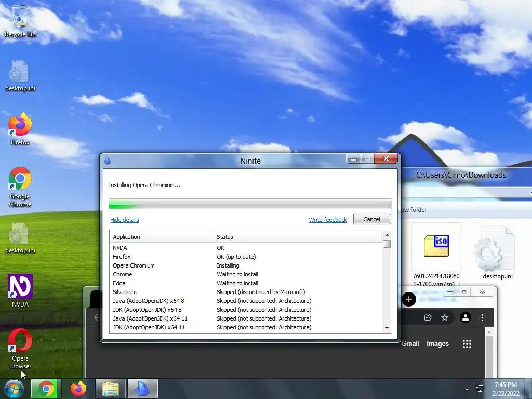The width and height of the screenshot is (532, 399).
Task: Open a new tab in Chrome window
Action: (x=409, y=299)
